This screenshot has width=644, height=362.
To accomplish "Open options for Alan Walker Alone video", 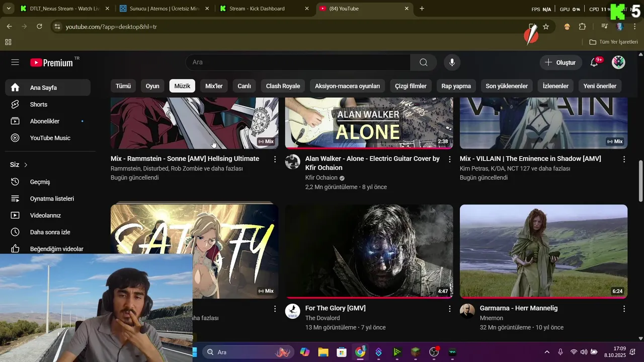I will [x=449, y=159].
